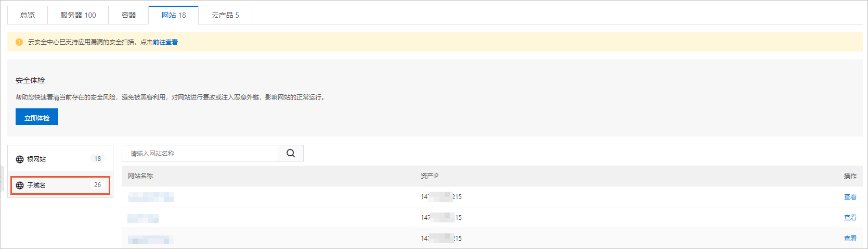The height and width of the screenshot is (249, 868).
Task: Open the 容器 tab
Action: 128,15
